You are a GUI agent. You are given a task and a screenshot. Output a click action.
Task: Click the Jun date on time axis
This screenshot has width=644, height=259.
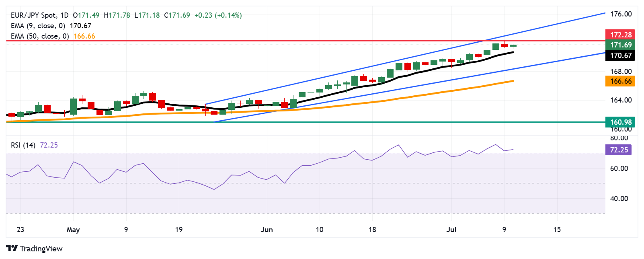click(267, 230)
